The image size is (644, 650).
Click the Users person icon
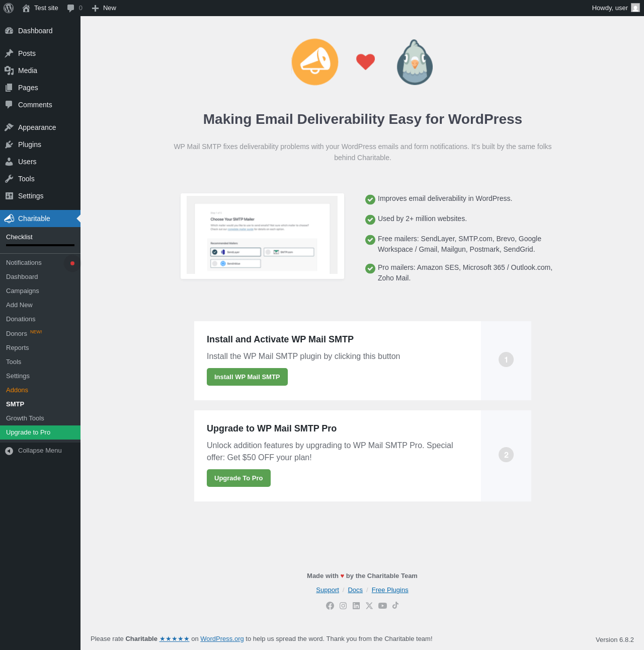coord(9,162)
